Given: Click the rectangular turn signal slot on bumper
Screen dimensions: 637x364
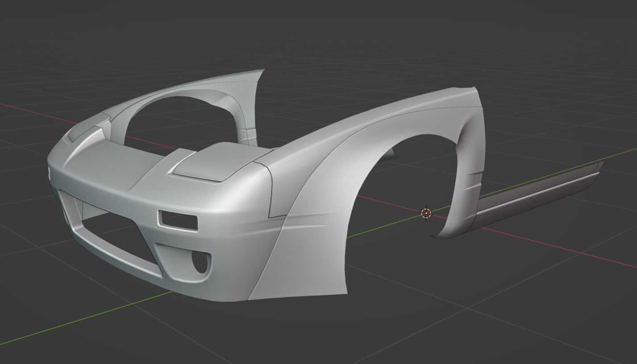Looking at the screenshot, I should (178, 219).
